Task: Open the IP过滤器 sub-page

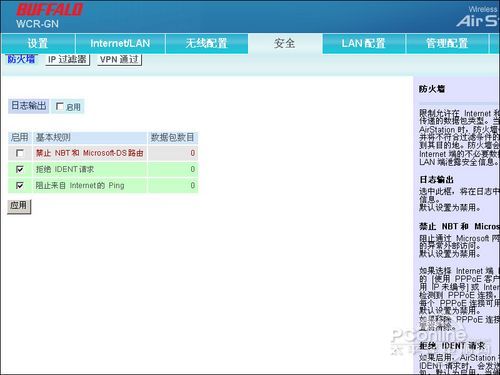Action: [67, 60]
